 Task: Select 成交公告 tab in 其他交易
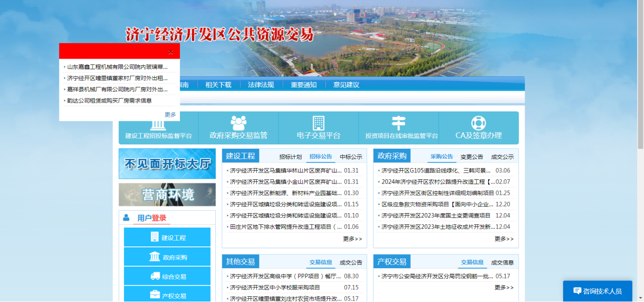[x=351, y=262]
